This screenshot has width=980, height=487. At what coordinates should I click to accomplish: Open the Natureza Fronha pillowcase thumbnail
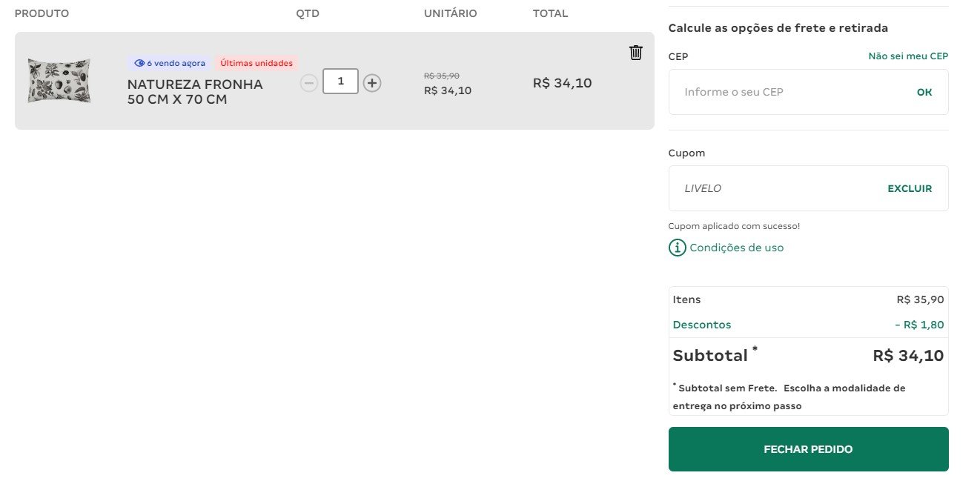point(59,81)
